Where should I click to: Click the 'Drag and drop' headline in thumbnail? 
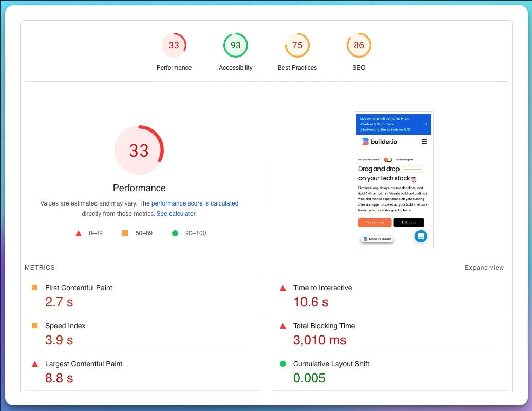(x=378, y=169)
